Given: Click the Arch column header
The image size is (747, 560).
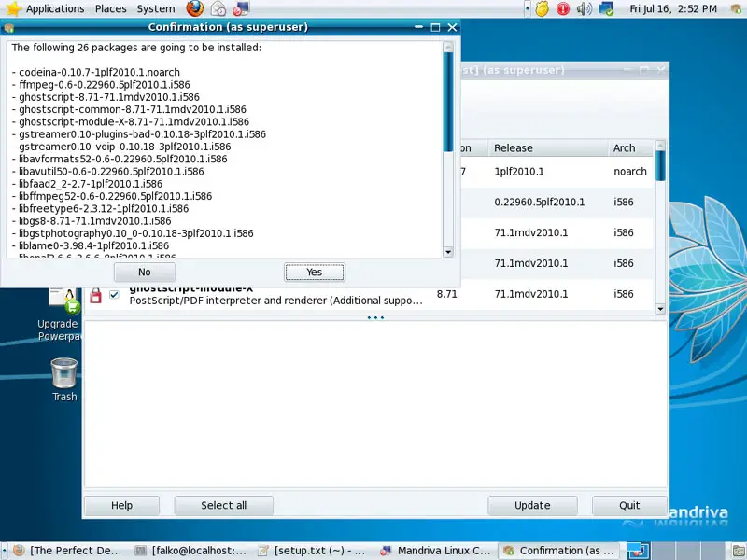Looking at the screenshot, I should (x=629, y=148).
